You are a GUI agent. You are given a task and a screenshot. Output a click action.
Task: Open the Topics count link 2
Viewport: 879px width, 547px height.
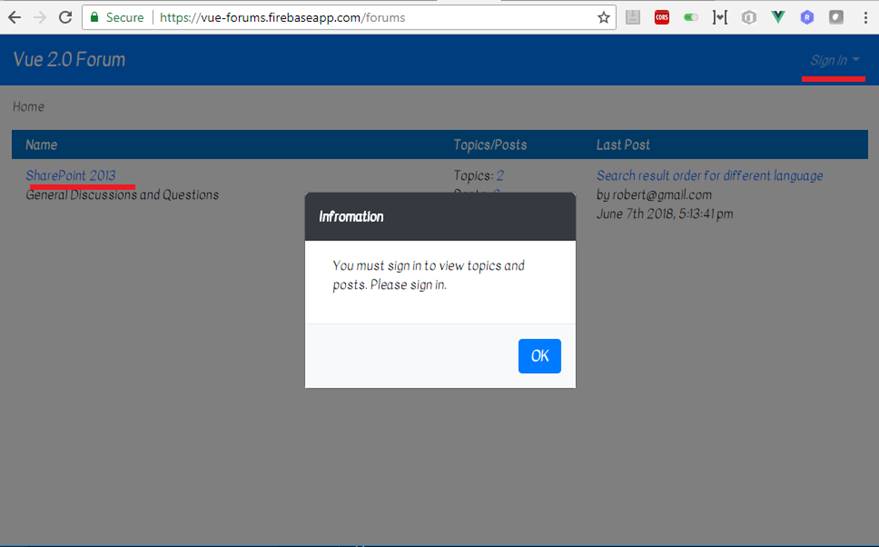500,175
